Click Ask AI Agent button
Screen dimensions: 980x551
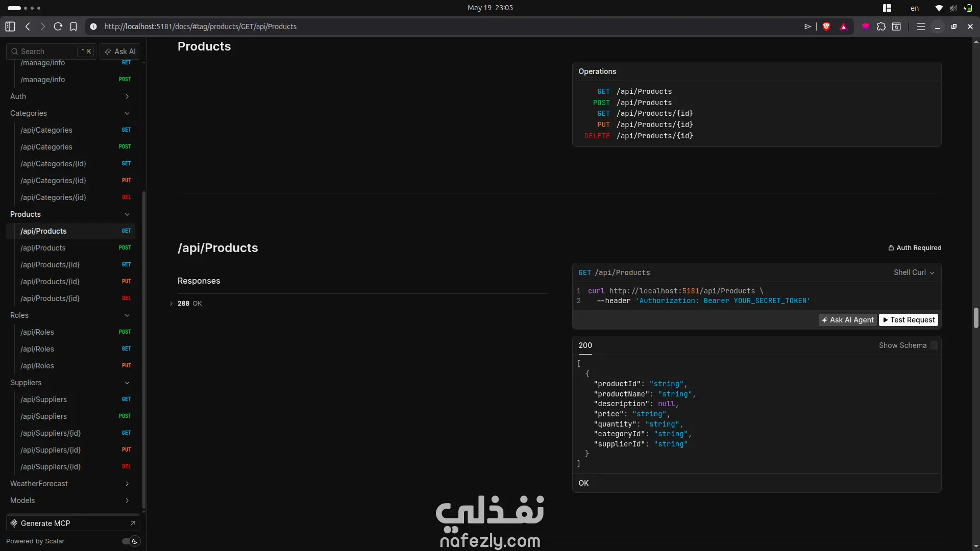click(x=848, y=320)
